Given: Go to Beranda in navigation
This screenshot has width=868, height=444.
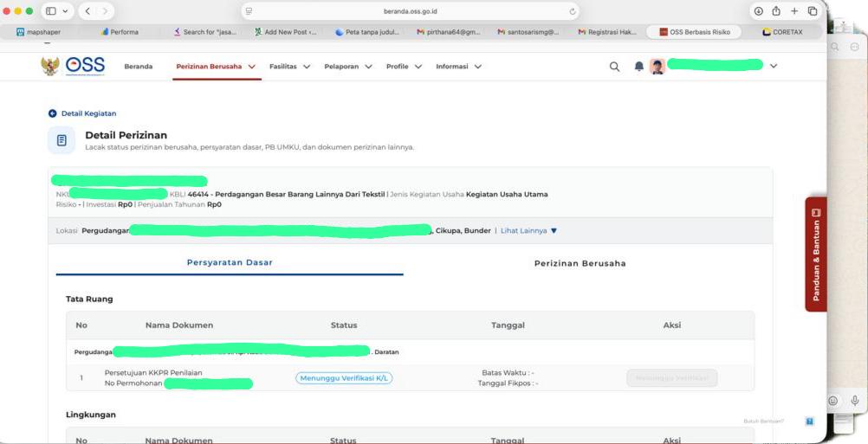Looking at the screenshot, I should click(139, 67).
